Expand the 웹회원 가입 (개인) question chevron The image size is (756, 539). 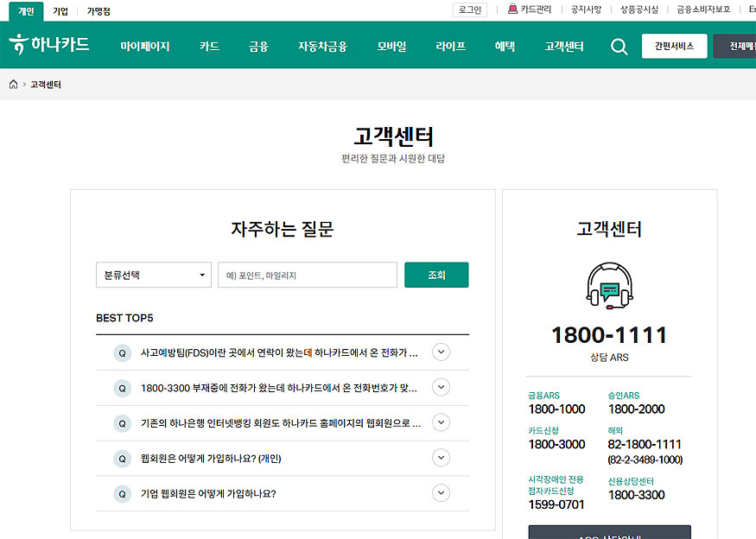(x=441, y=458)
